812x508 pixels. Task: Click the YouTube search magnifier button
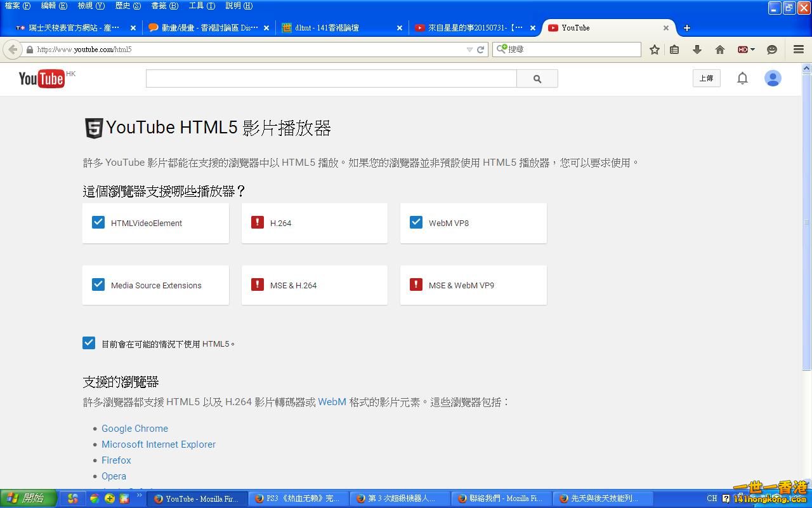coord(537,79)
